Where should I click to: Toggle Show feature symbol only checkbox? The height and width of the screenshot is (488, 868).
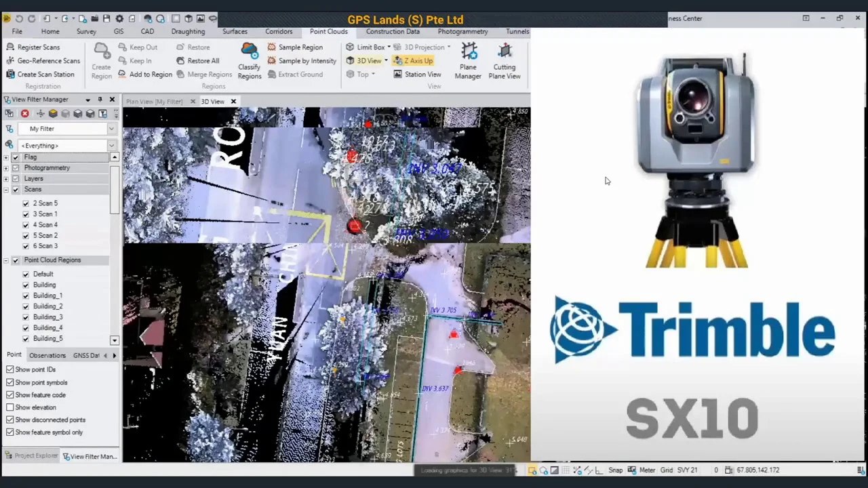coord(10,432)
